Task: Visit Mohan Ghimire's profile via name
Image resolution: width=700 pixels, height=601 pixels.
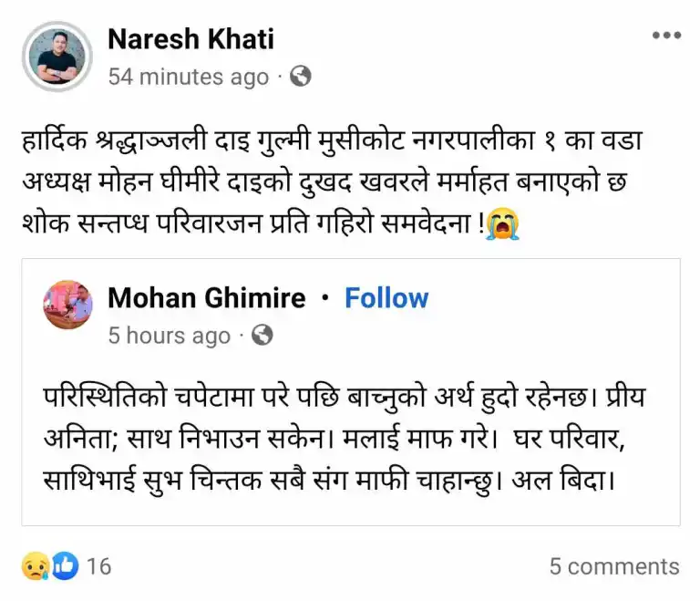Action: (207, 298)
